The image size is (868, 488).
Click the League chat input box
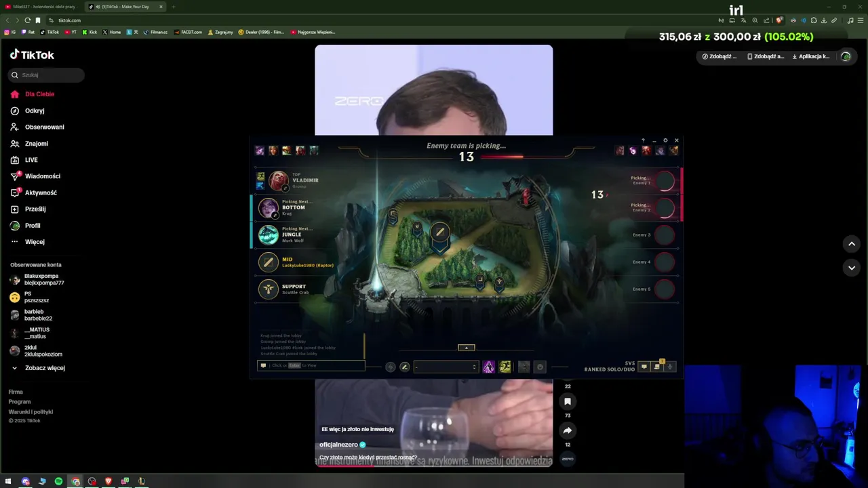tap(311, 365)
